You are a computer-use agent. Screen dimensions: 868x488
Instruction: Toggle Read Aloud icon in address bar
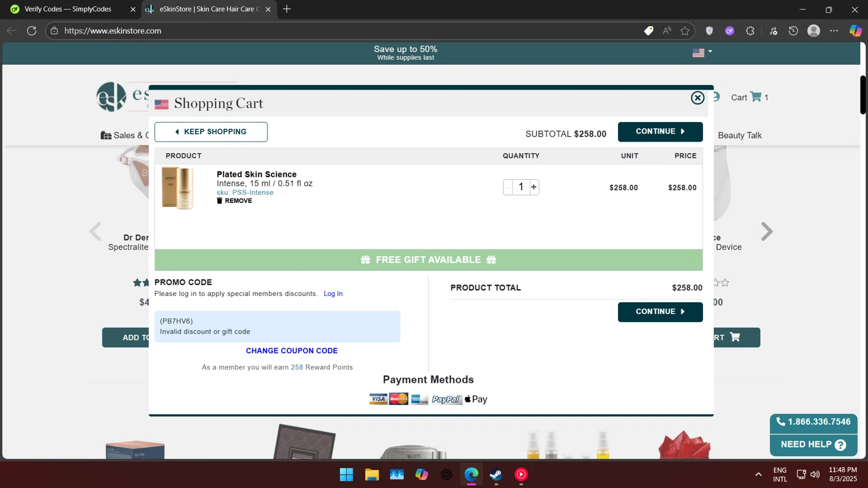(x=667, y=31)
